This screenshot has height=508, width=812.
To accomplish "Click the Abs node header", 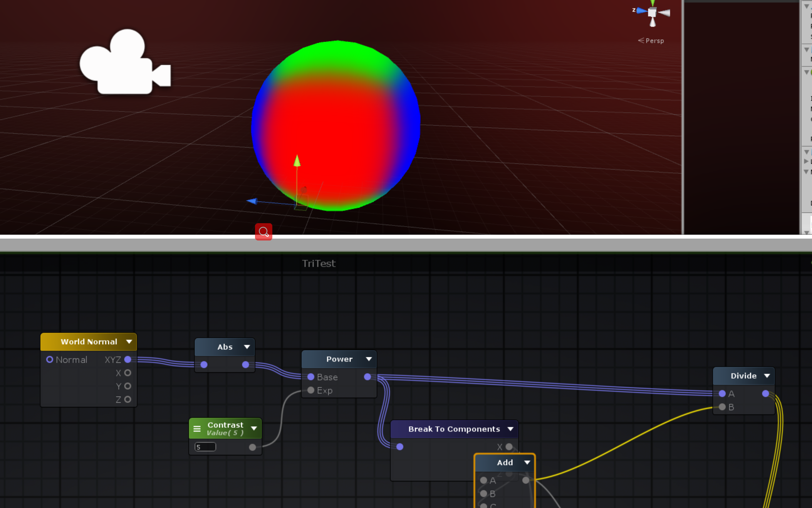I will (x=225, y=347).
